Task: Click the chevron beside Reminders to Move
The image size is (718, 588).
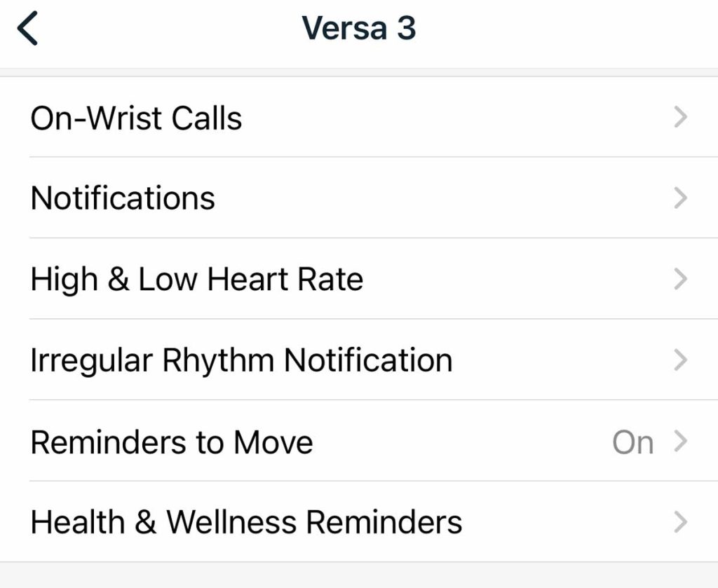Action: 679,442
